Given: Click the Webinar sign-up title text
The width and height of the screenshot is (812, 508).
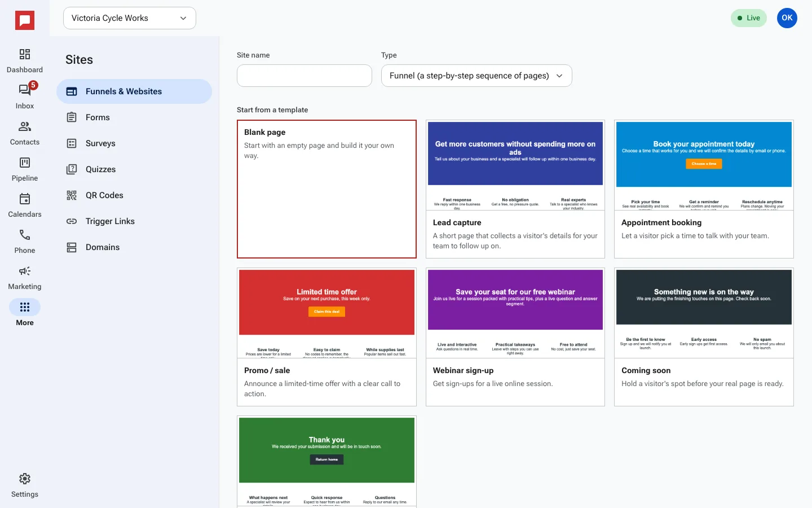Looking at the screenshot, I should (x=463, y=371).
